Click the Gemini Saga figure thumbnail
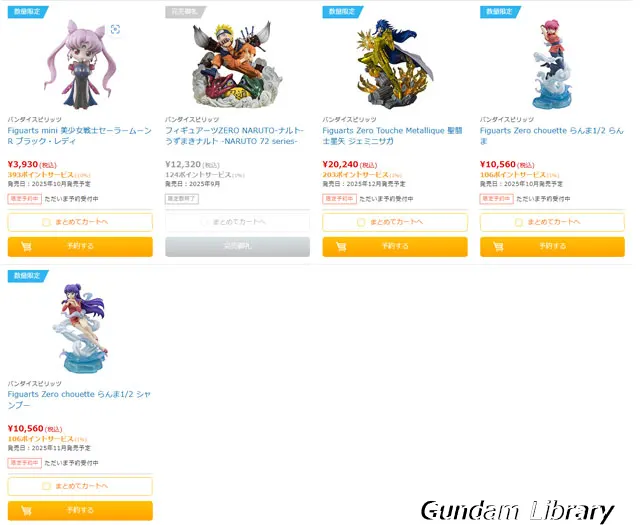This screenshot has width=640, height=525. coord(395,64)
